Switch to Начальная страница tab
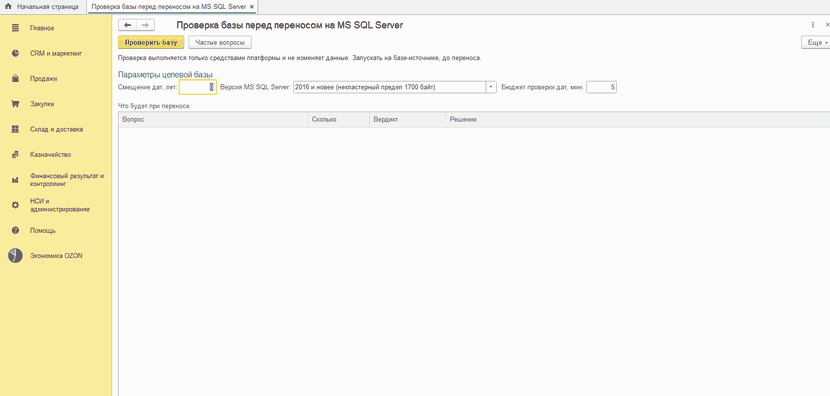 [42, 7]
